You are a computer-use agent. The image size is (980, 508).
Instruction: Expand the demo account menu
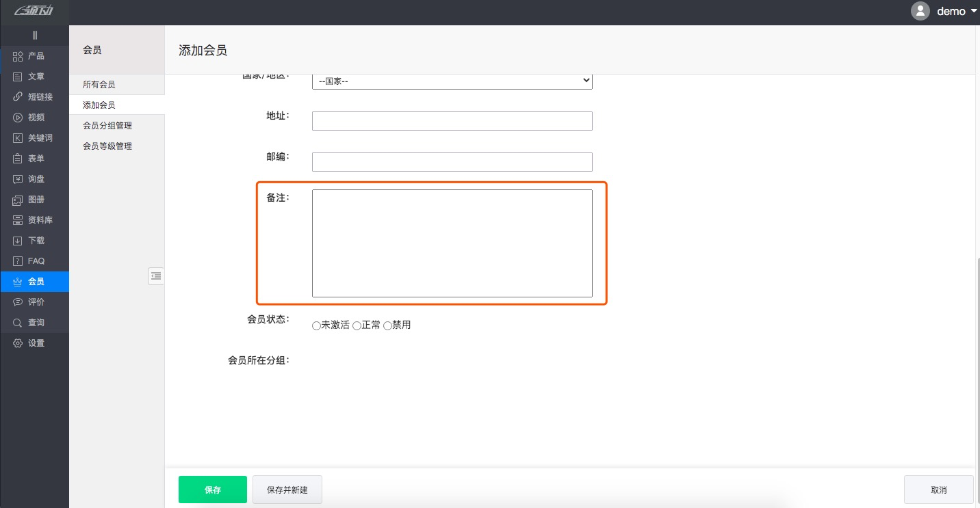[951, 11]
